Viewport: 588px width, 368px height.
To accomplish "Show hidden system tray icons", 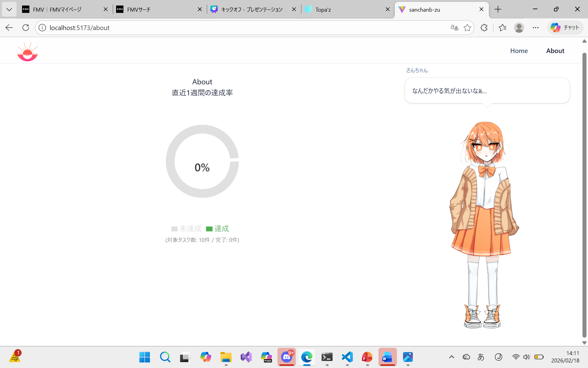I will pos(451,357).
